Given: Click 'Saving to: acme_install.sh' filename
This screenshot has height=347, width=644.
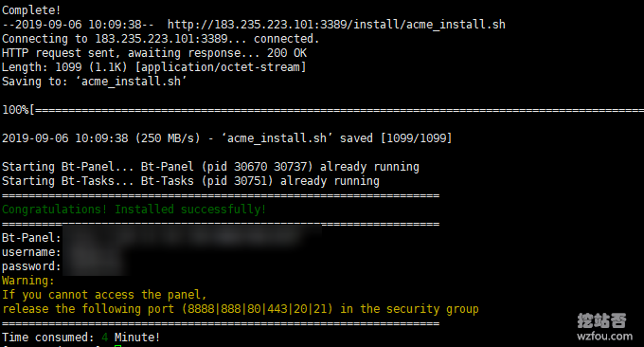Looking at the screenshot, I should pyautogui.click(x=132, y=82).
